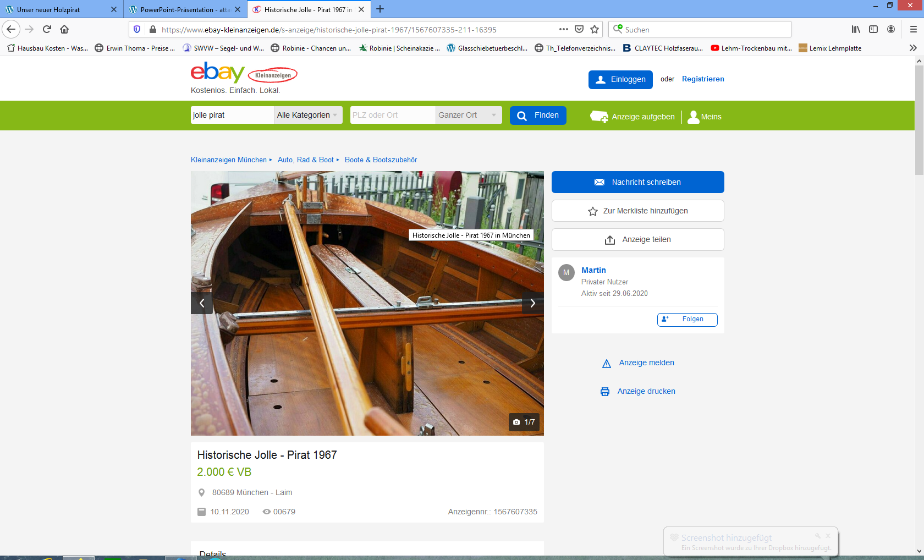
Task: Show more bookmarks toolbar items chevron
Action: click(913, 48)
